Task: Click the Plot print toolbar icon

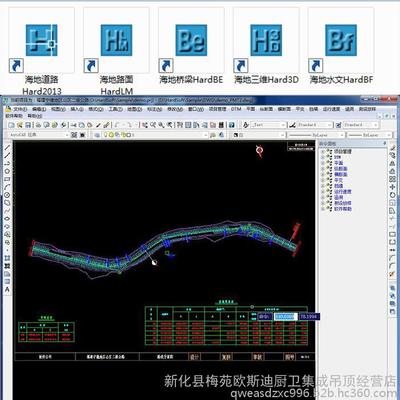Action: click(x=38, y=125)
